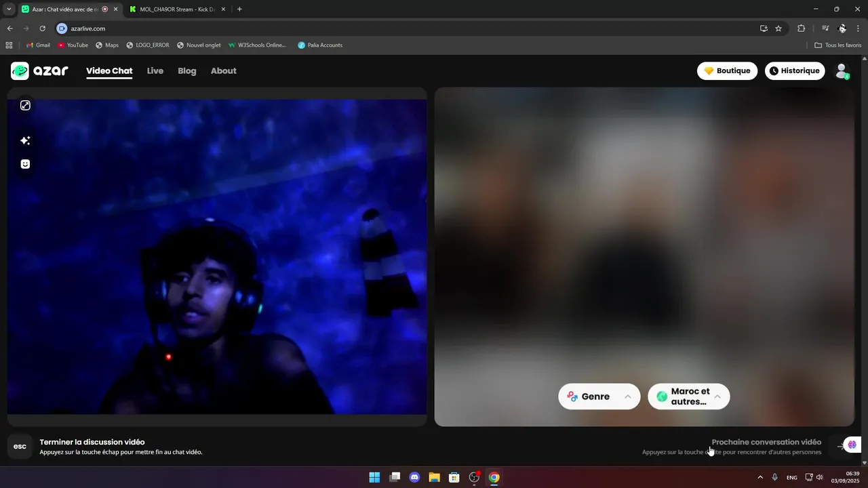This screenshot has height=488, width=868.
Task: Open the sparkle effects icon
Action: tap(25, 140)
